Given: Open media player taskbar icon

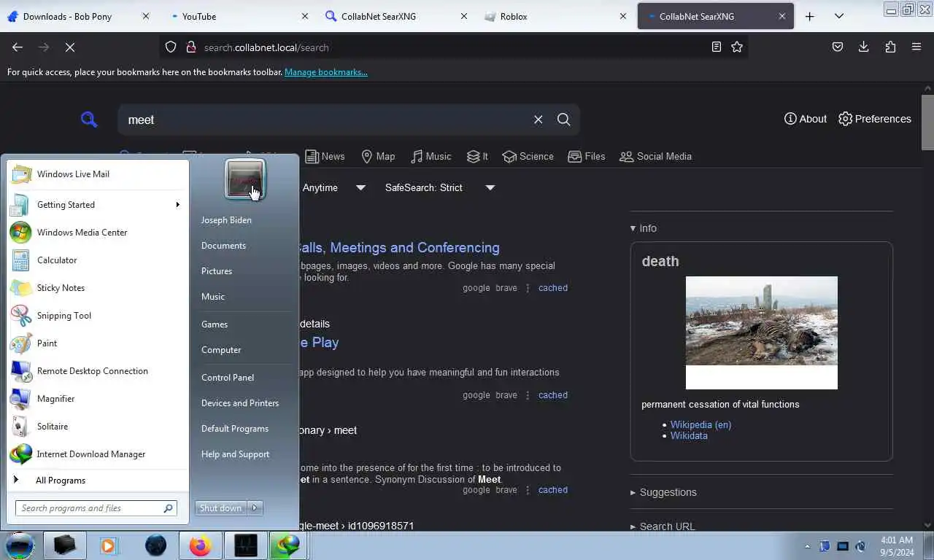Looking at the screenshot, I should [108, 545].
